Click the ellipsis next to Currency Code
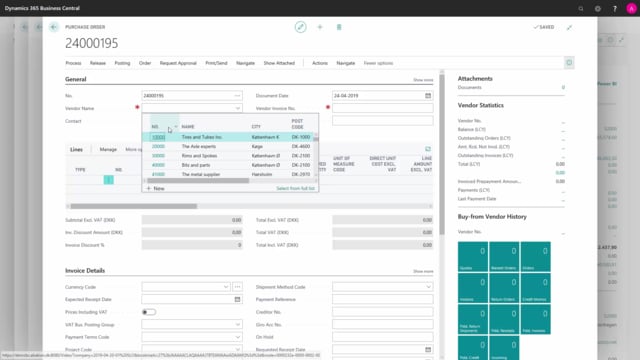This screenshot has height=360, width=640. 237,287
